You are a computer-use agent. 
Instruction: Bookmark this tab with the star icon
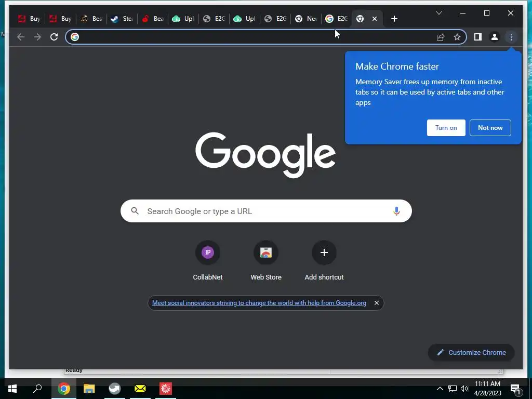click(x=457, y=37)
